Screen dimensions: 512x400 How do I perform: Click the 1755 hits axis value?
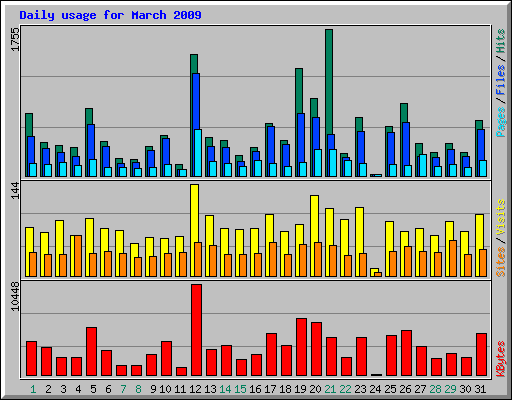click(15, 39)
